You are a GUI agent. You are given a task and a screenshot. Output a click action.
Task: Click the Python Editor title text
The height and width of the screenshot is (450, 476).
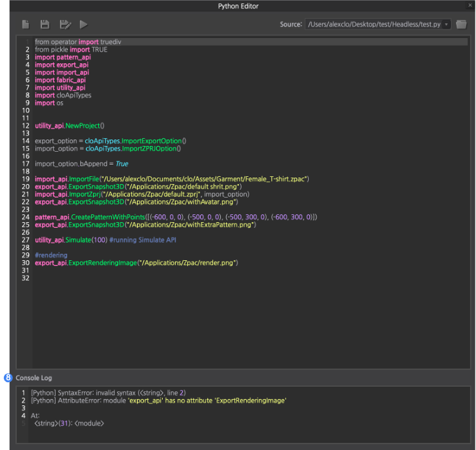click(x=238, y=6)
